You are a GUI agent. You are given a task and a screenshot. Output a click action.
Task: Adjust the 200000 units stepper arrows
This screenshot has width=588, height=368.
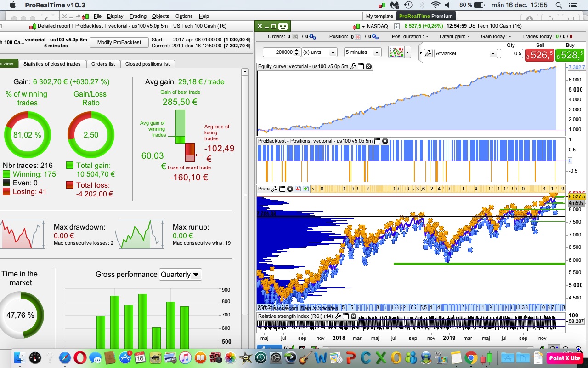(297, 52)
